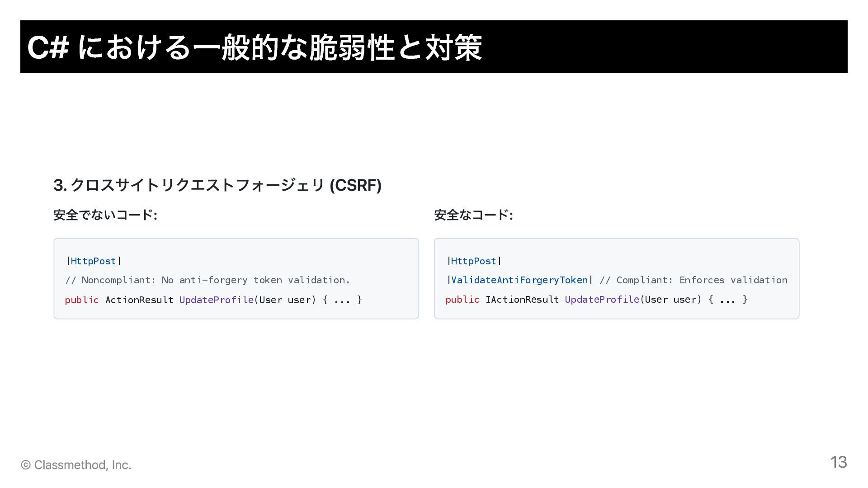Viewport: 868px width, 488px height.
Task: Click [HttpPost] in the unsafe code block
Action: 94,261
